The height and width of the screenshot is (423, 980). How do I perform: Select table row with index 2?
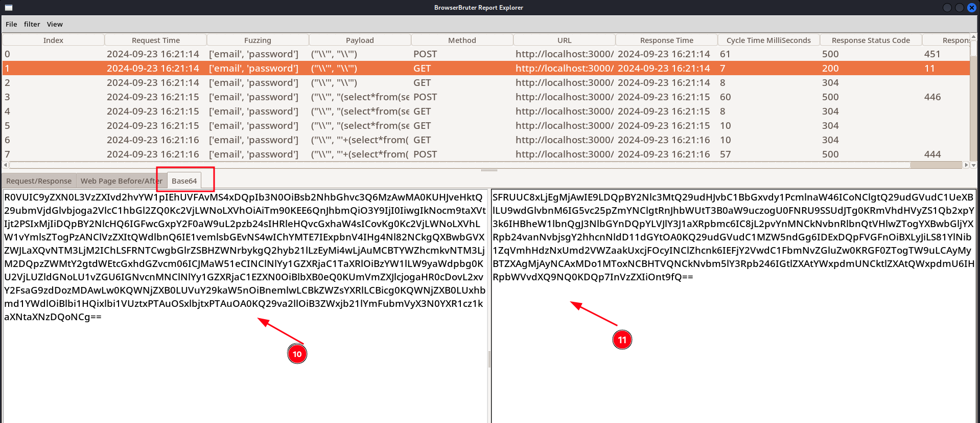(x=486, y=82)
